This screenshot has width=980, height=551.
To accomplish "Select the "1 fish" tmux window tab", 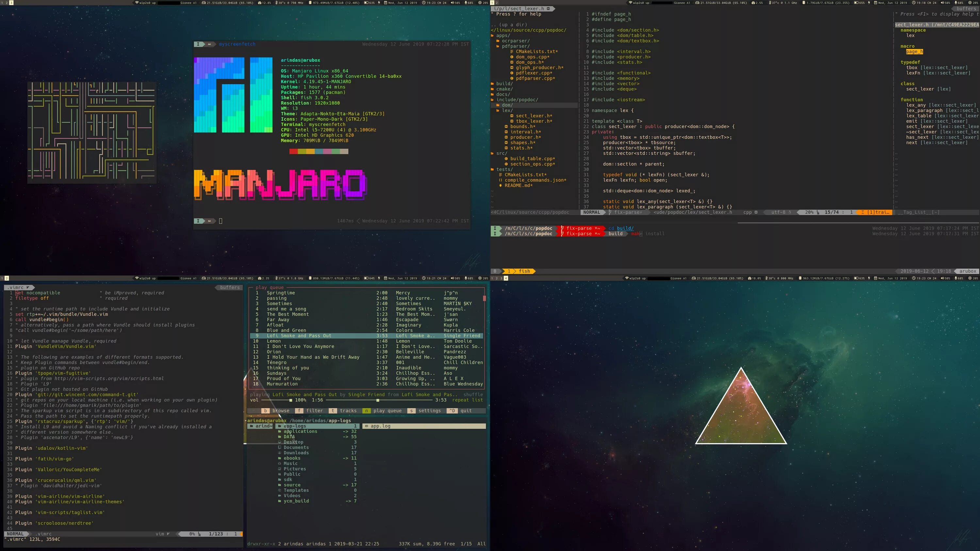I will pos(519,271).
